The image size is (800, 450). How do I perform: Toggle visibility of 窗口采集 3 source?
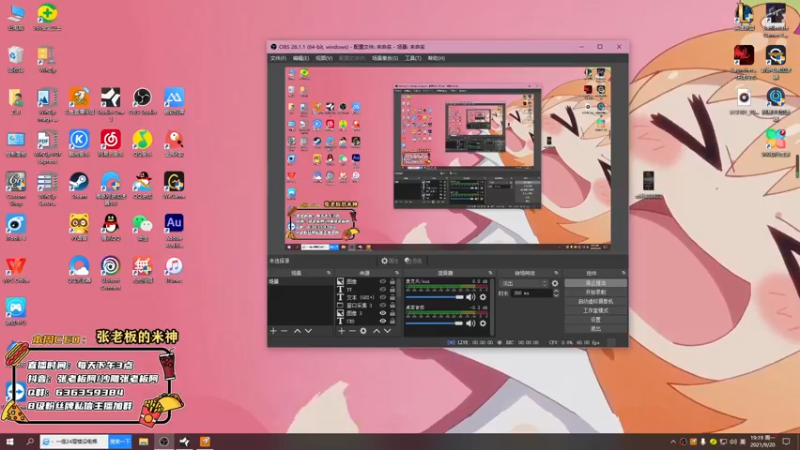pyautogui.click(x=383, y=305)
